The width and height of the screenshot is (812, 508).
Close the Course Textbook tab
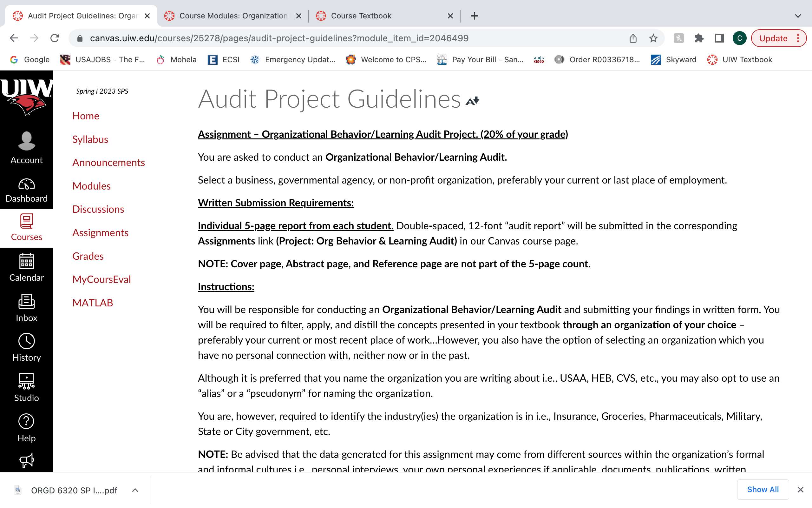(x=450, y=16)
